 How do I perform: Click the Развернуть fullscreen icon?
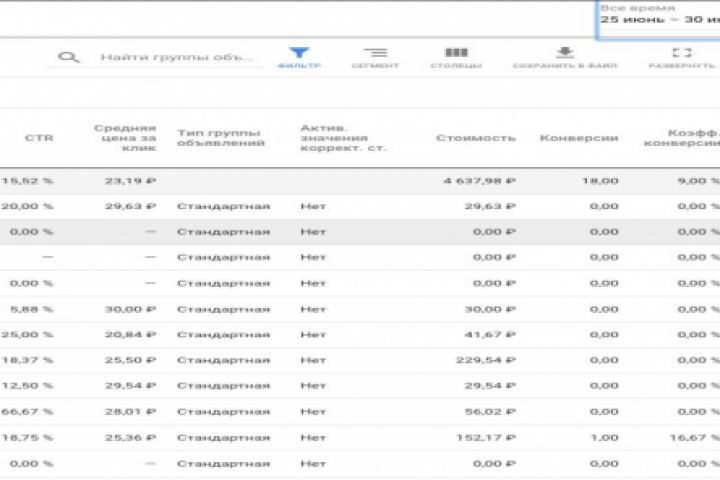pyautogui.click(x=681, y=52)
